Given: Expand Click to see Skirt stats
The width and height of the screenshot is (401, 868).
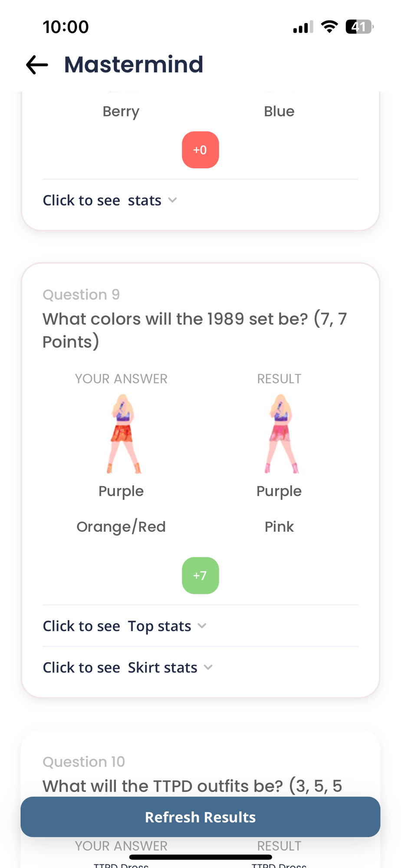Looking at the screenshot, I should point(128,667).
